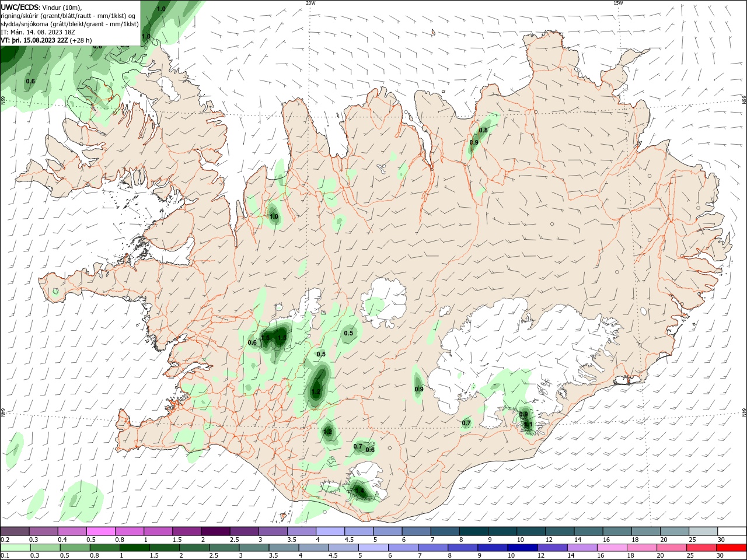Click the '0.2' value on the upper legend scale
This screenshot has height=560, width=747.
click(5, 540)
